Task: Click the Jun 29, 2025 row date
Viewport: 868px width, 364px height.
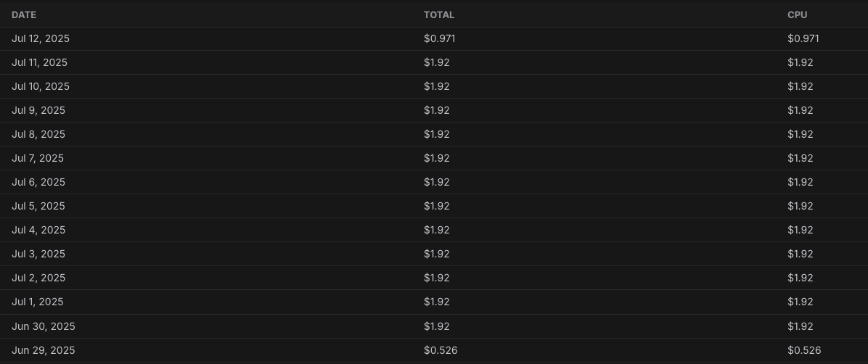Action: [x=44, y=350]
